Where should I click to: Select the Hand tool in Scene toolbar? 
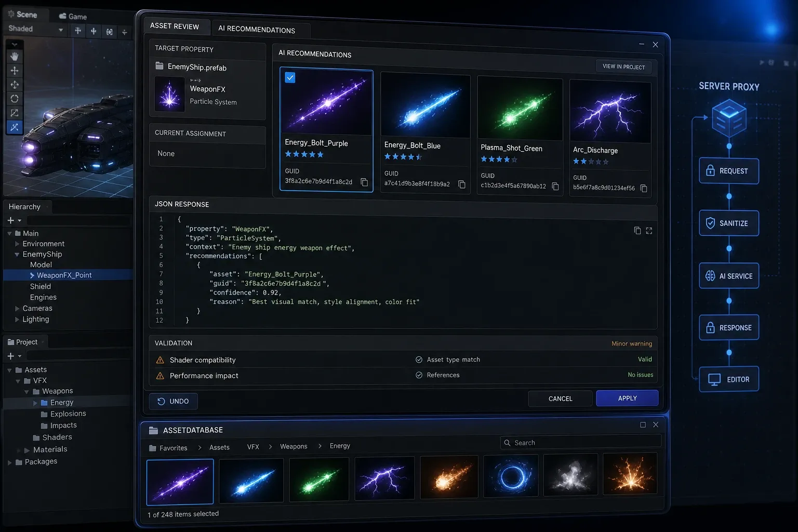click(x=15, y=56)
